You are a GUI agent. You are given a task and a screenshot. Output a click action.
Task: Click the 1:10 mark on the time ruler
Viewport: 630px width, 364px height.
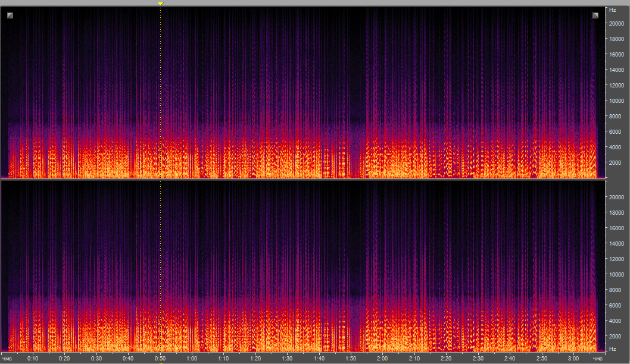coord(223,359)
